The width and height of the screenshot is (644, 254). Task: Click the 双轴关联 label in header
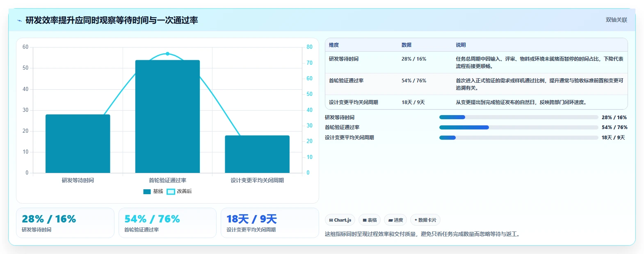(616, 20)
